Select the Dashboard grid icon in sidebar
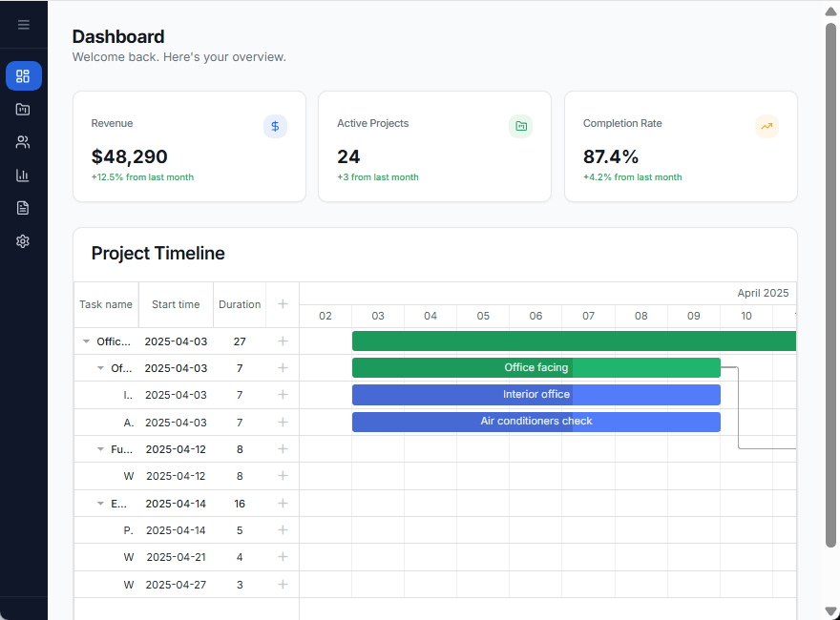The width and height of the screenshot is (840, 620). pos(24,76)
